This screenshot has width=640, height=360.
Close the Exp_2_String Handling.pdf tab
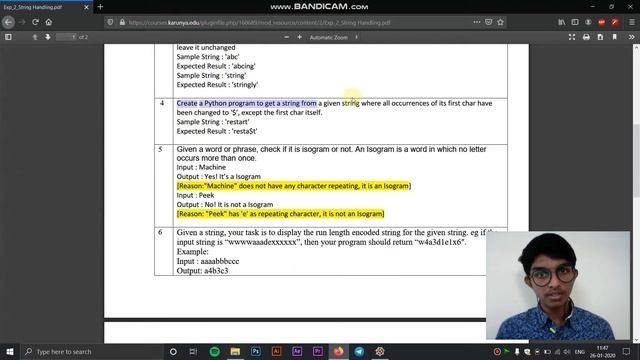86,7
